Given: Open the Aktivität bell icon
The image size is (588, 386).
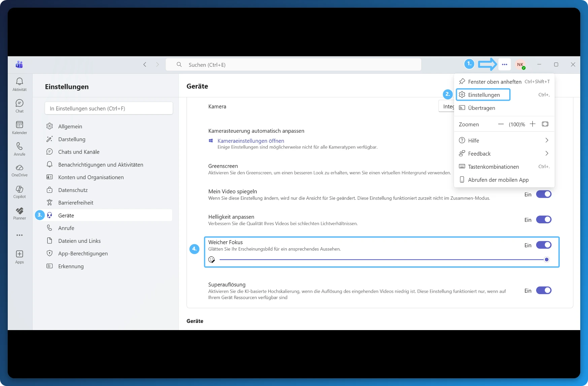Looking at the screenshot, I should pos(20,82).
